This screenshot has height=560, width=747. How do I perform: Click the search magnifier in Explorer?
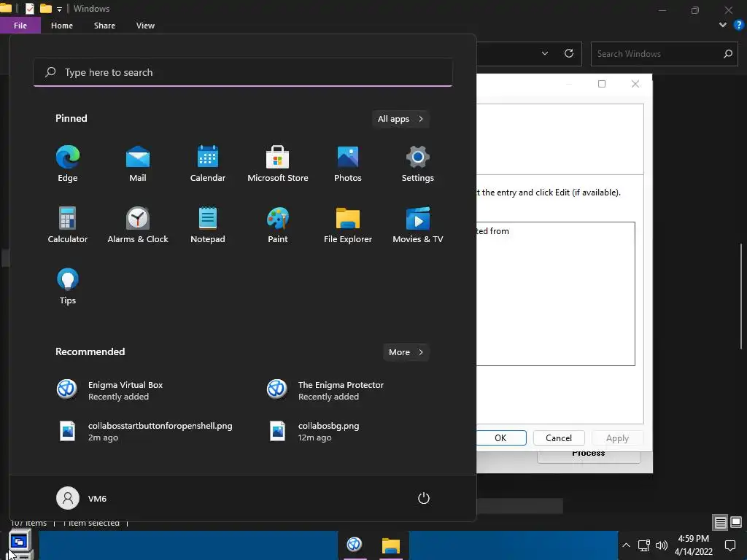[727, 54]
